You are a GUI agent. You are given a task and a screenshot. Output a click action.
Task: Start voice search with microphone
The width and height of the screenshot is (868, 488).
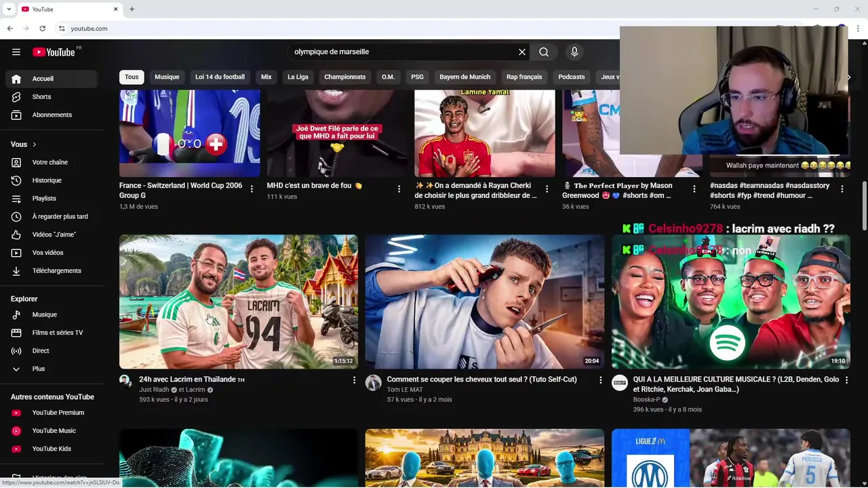(x=574, y=52)
